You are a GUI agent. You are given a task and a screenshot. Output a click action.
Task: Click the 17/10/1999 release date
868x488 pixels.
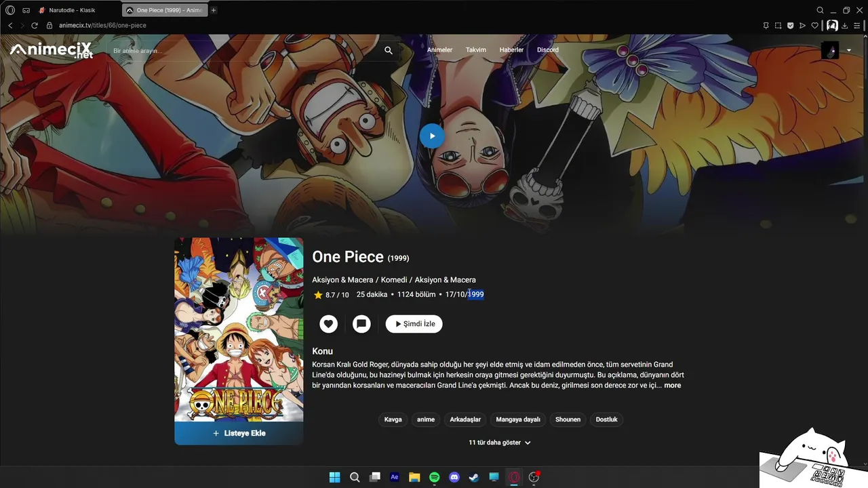pyautogui.click(x=465, y=295)
